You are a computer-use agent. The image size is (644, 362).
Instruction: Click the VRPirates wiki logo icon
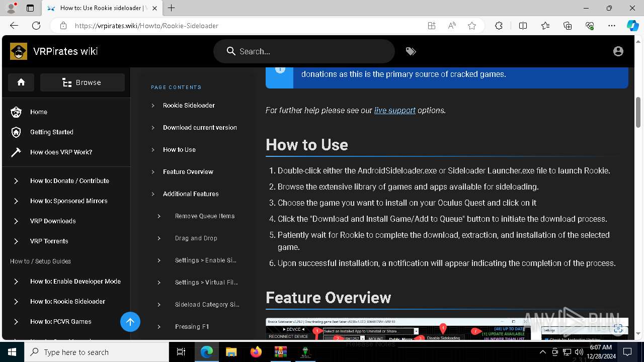pos(19,51)
